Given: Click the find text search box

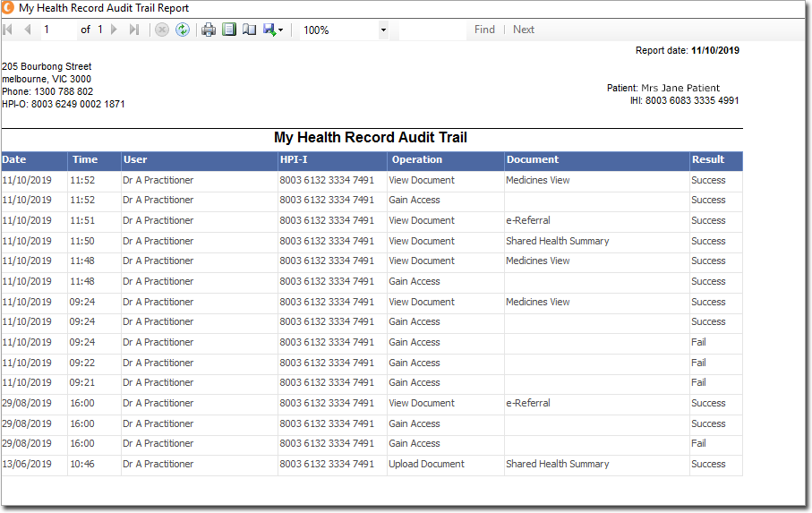Looking at the screenshot, I should click(x=432, y=30).
